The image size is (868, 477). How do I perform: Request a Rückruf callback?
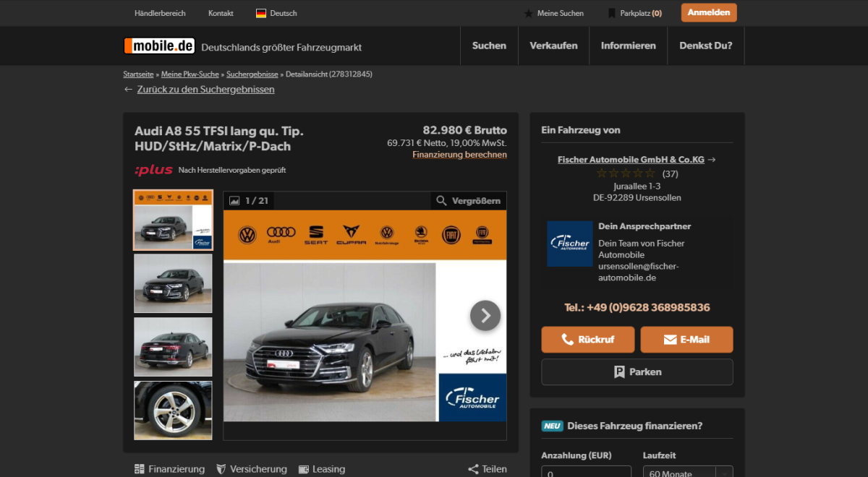point(588,340)
